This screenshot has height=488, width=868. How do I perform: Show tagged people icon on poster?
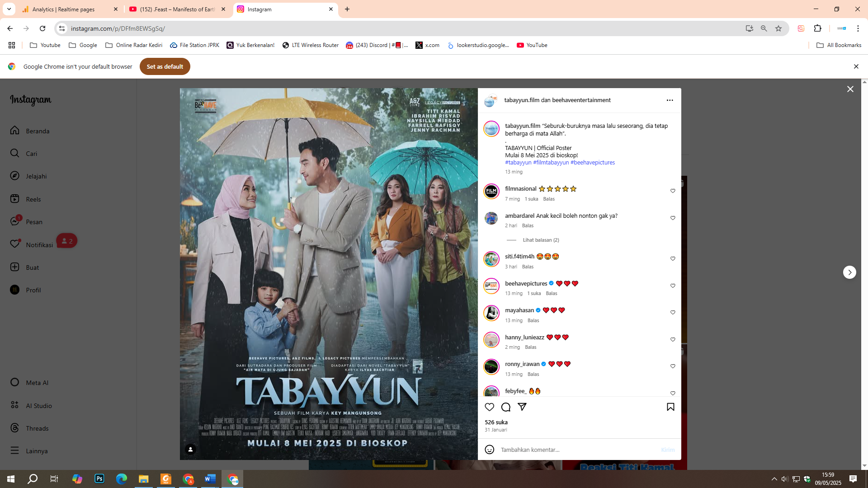coord(190,449)
